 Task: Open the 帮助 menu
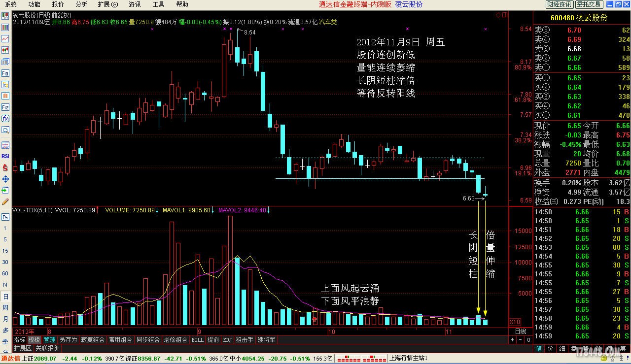182,4
